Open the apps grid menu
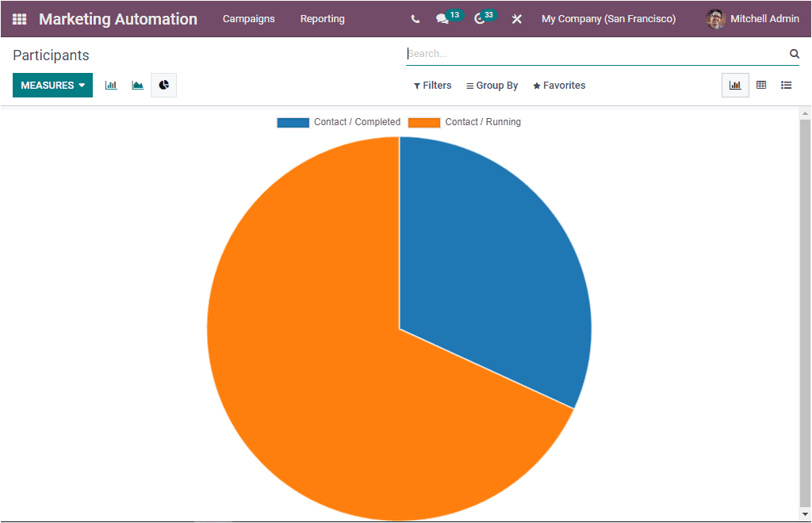 (17, 18)
